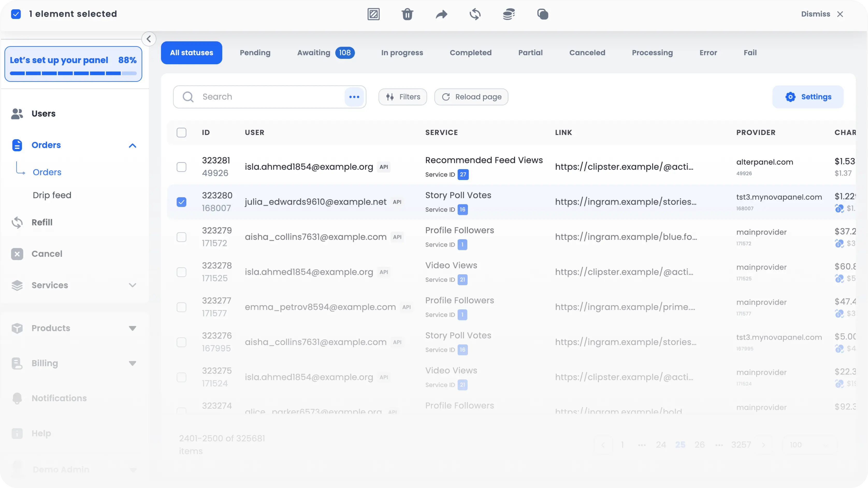Collapse the Orders menu chevron
868x488 pixels.
click(132, 146)
